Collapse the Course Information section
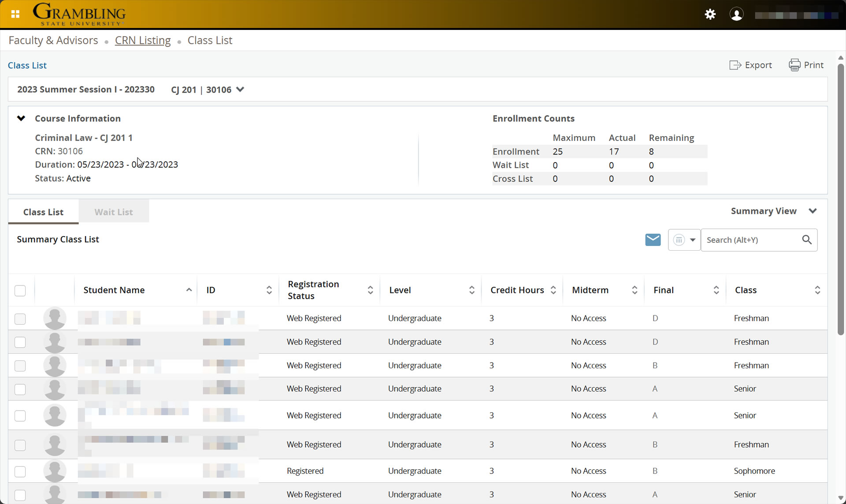 pos(21,118)
